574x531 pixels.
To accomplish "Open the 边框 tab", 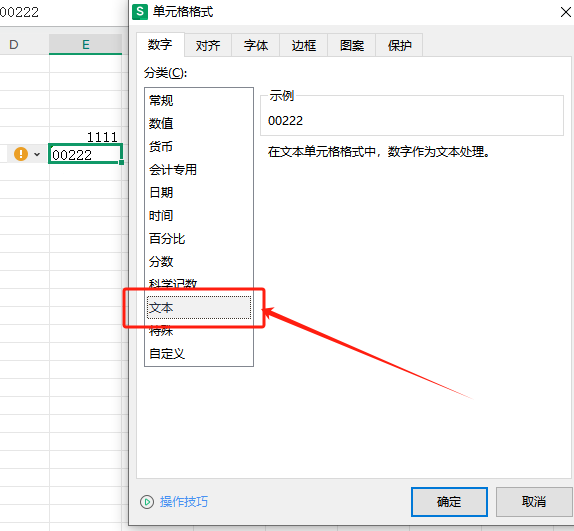I will pos(304,45).
